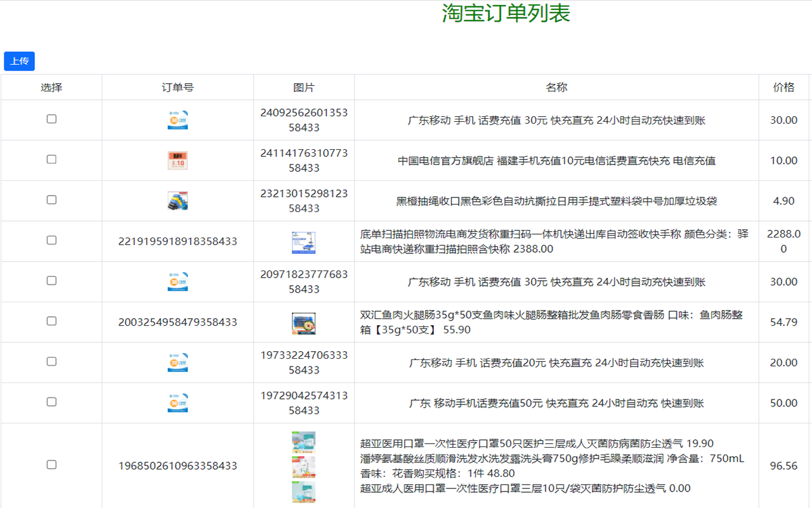Click the price 20.00
The height and width of the screenshot is (508, 812).
[783, 363]
